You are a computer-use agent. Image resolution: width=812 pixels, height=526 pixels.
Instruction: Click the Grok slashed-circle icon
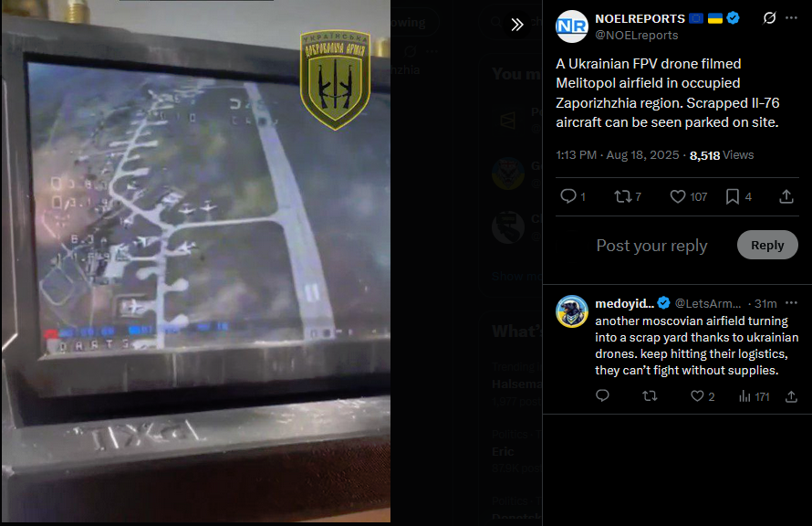tap(769, 18)
